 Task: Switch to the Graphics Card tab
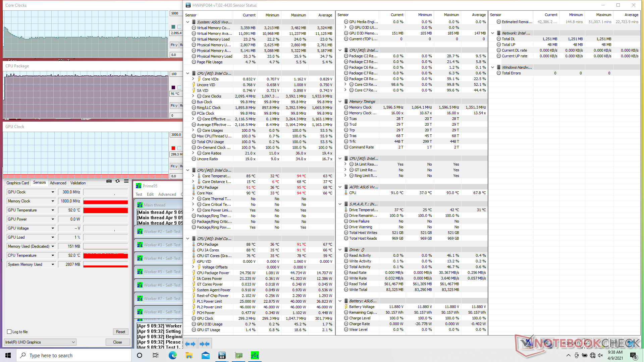[17, 183]
